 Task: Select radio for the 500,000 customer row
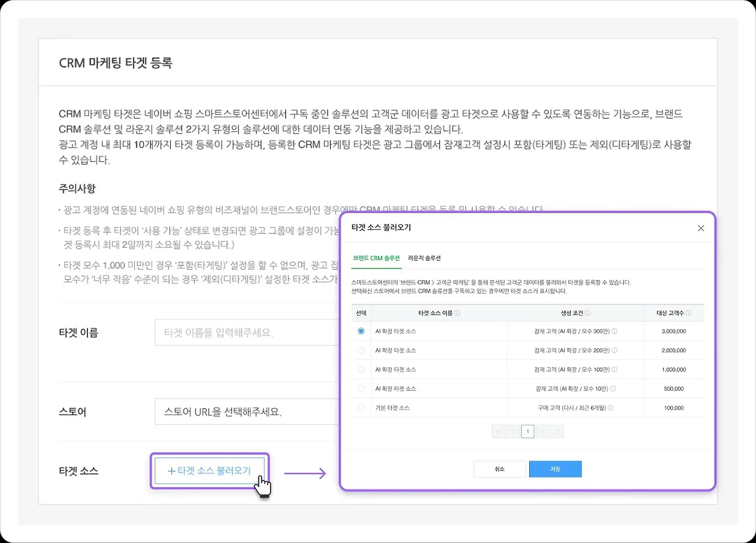click(361, 389)
